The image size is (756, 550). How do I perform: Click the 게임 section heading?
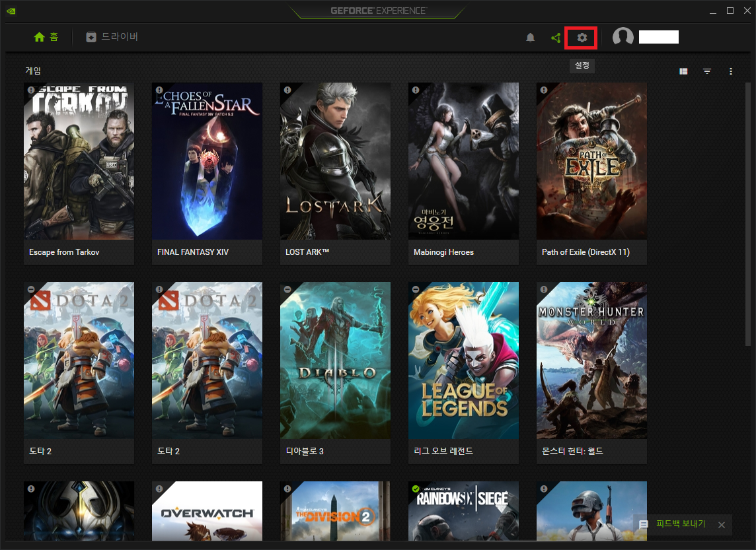coord(33,71)
